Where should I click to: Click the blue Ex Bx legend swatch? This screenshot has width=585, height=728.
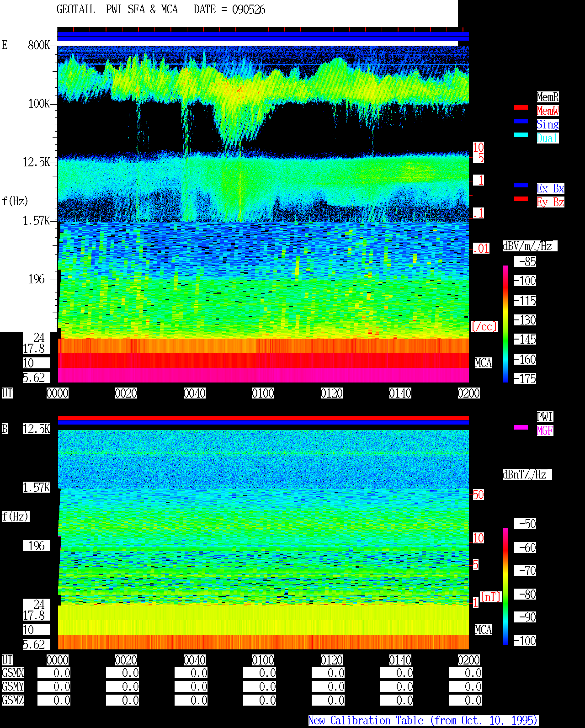coord(521,185)
